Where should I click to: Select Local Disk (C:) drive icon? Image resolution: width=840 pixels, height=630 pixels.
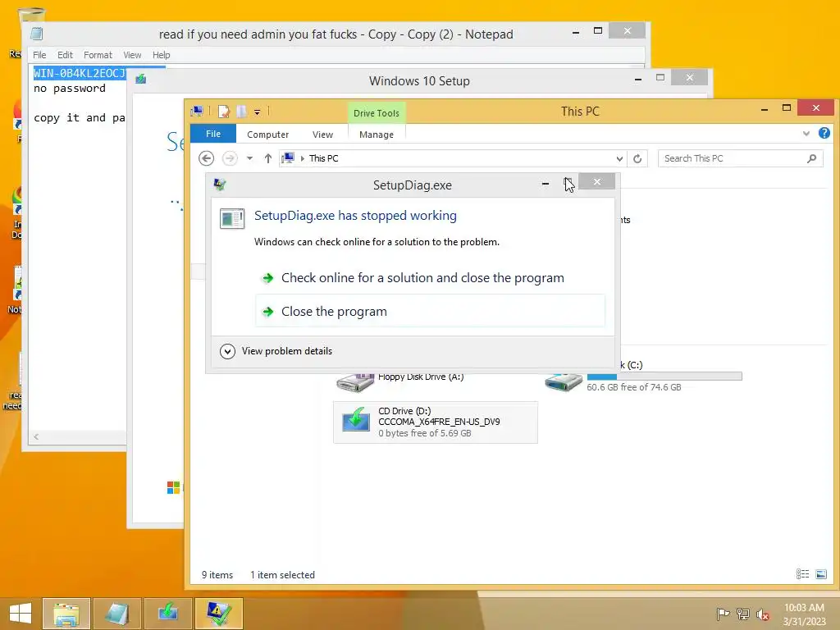(x=564, y=381)
